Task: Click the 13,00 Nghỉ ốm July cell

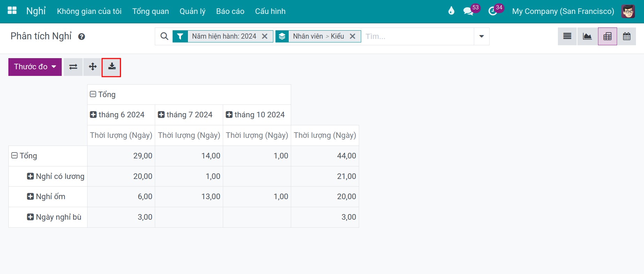Action: pyautogui.click(x=189, y=196)
